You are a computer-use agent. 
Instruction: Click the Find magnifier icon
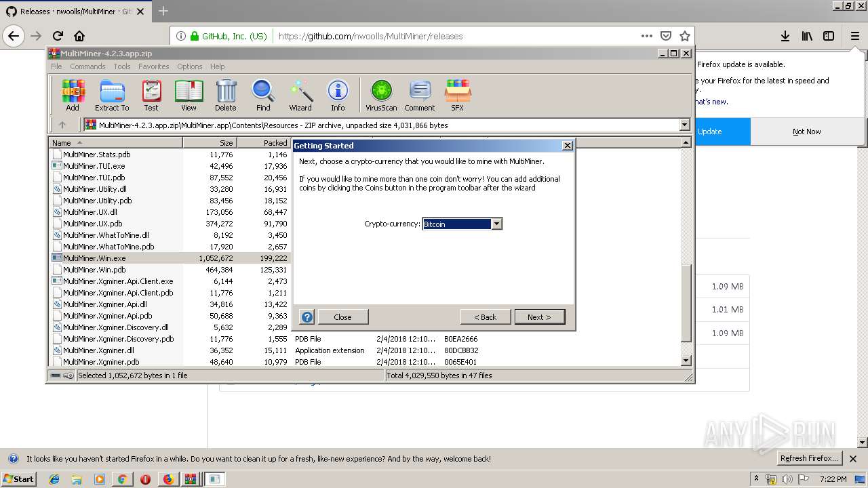click(263, 95)
